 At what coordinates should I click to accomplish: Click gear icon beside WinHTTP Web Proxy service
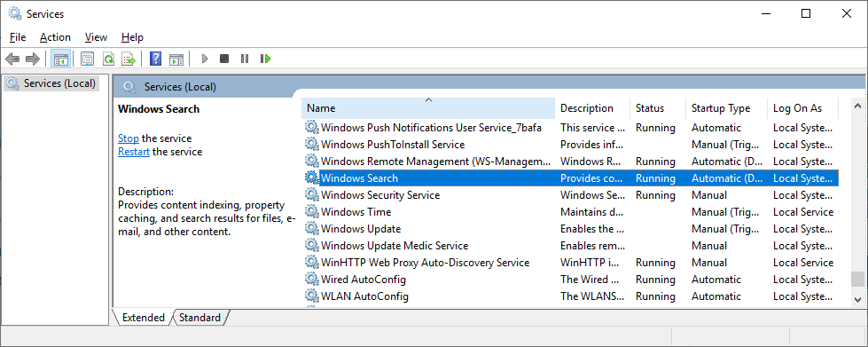[312, 262]
